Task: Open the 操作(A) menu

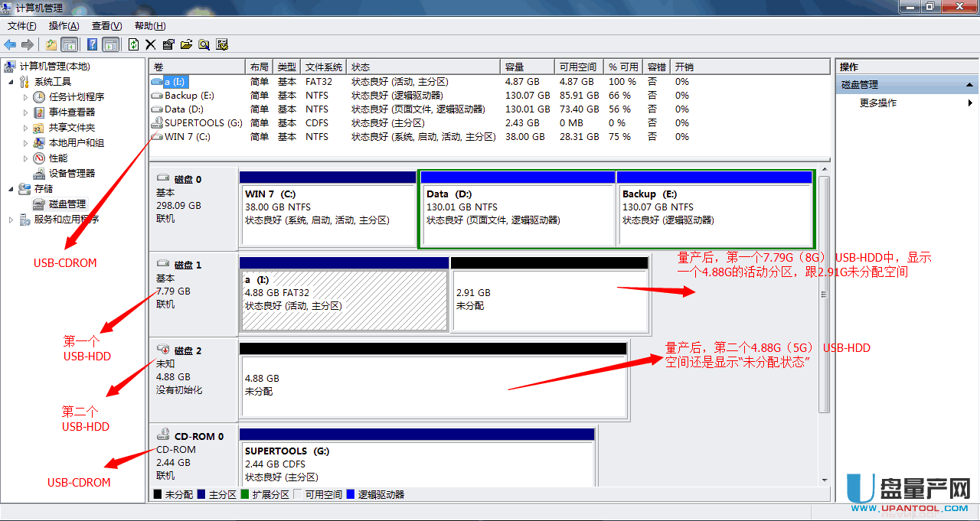Action: point(64,26)
